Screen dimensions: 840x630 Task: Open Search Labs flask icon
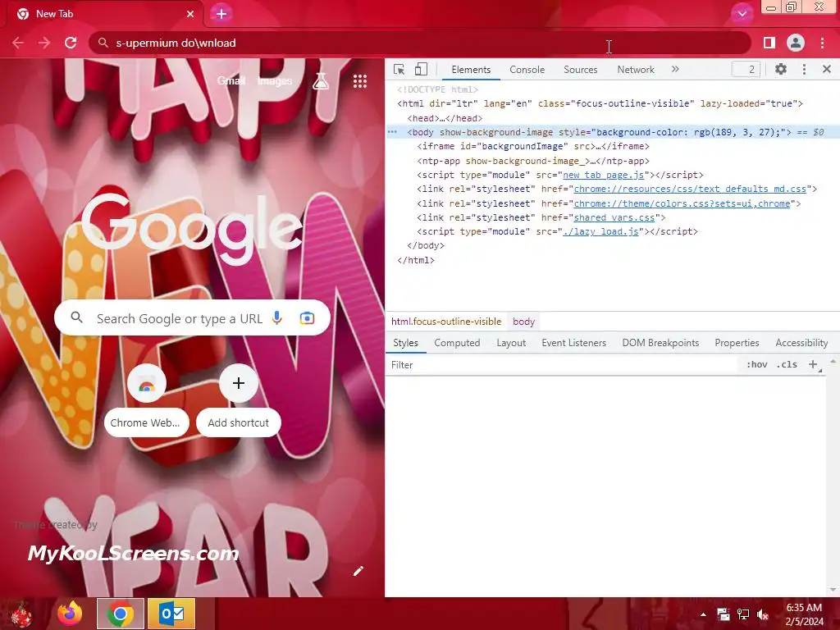[321, 81]
